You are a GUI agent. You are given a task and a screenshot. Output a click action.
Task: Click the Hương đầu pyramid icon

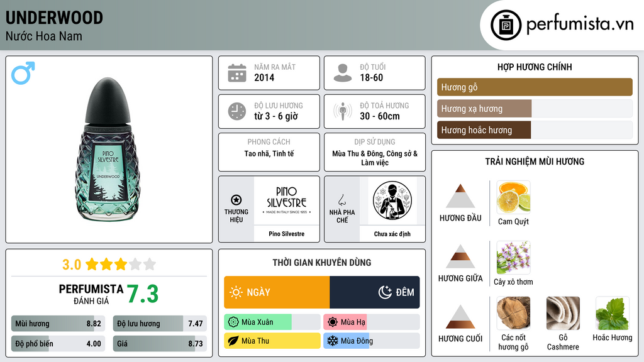click(x=460, y=196)
